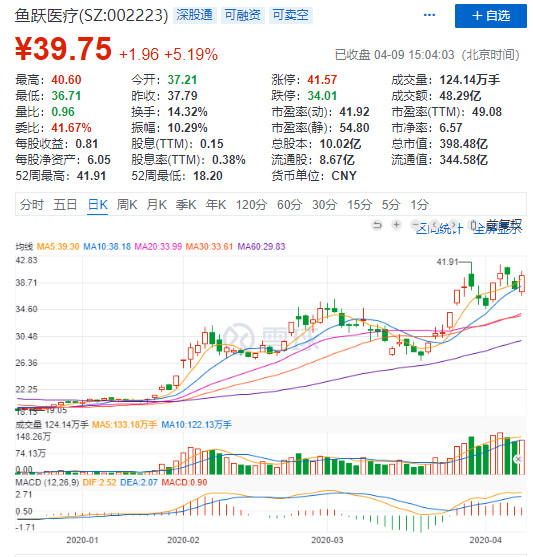Click the 最高 value 40.60

[x=66, y=80]
